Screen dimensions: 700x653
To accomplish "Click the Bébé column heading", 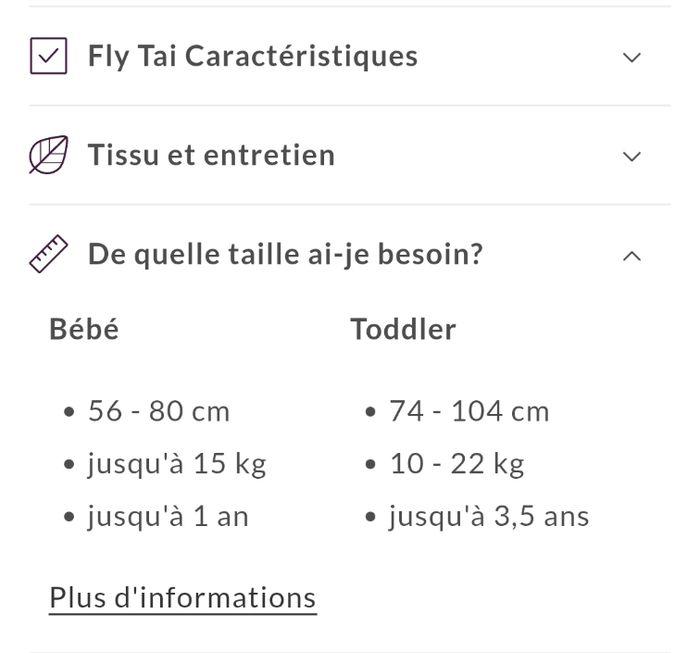I will click(x=84, y=329).
